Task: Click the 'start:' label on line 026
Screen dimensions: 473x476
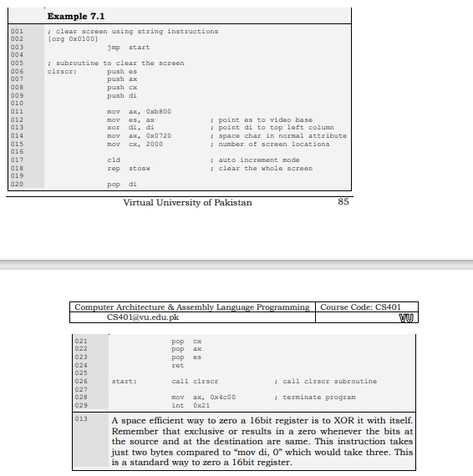Action: [125, 382]
